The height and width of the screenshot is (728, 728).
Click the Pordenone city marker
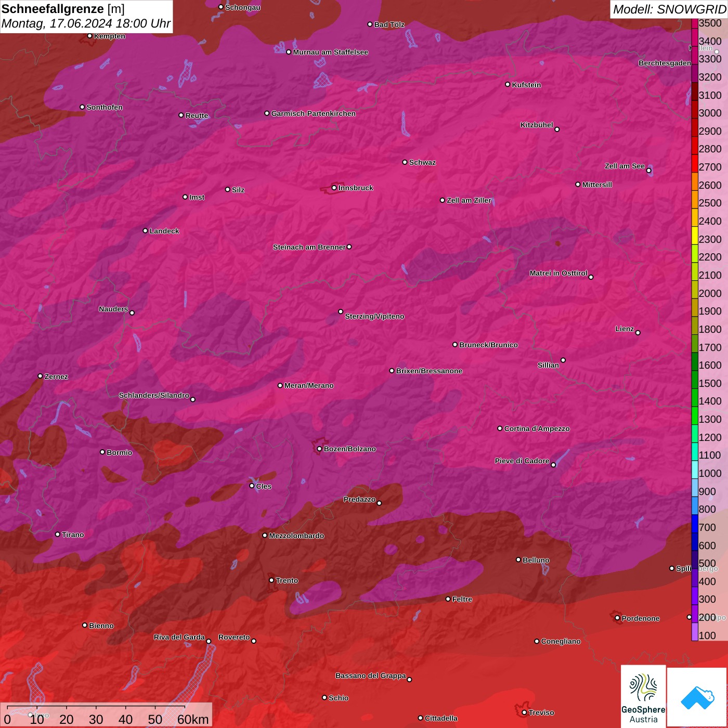617,618
